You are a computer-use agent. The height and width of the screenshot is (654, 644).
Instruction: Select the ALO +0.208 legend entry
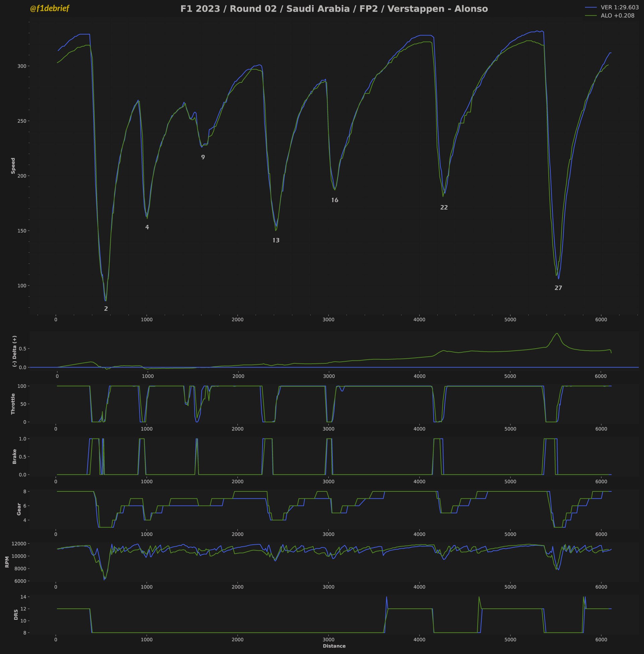pos(609,15)
